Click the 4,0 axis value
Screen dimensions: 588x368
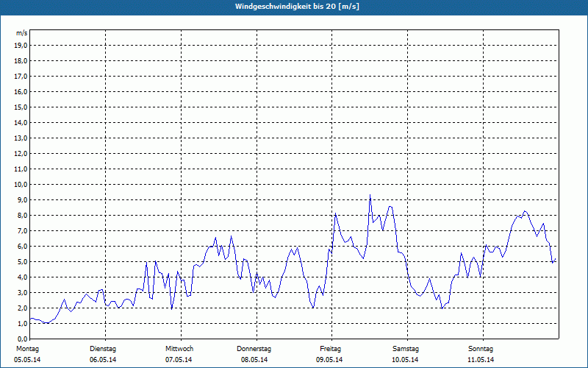pyautogui.click(x=23, y=277)
